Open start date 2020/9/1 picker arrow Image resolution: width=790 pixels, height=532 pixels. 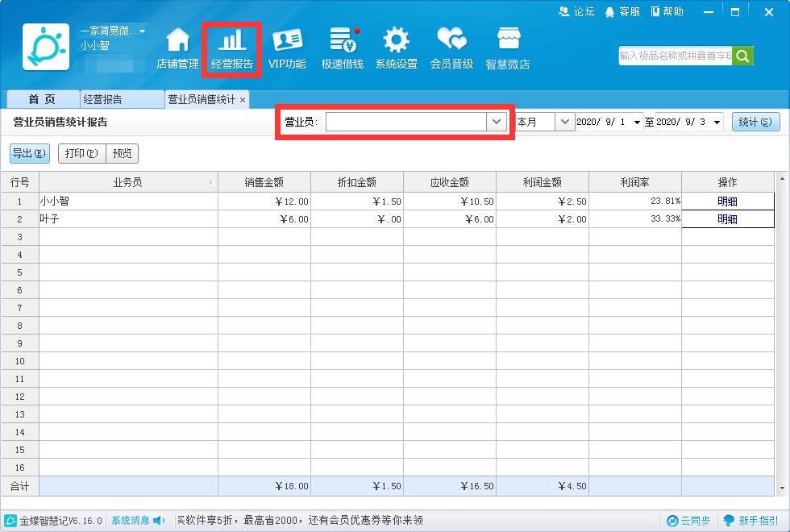pyautogui.click(x=637, y=123)
